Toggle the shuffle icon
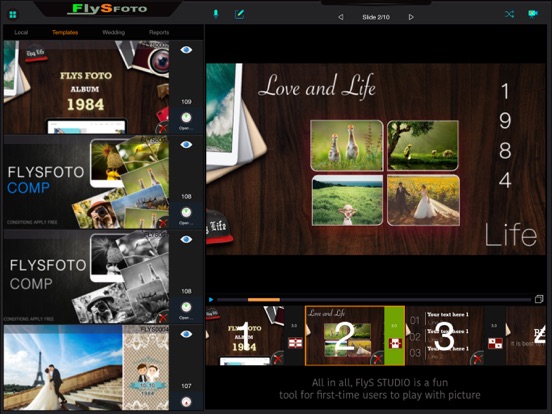Image resolution: width=552 pixels, height=414 pixels. 509,14
